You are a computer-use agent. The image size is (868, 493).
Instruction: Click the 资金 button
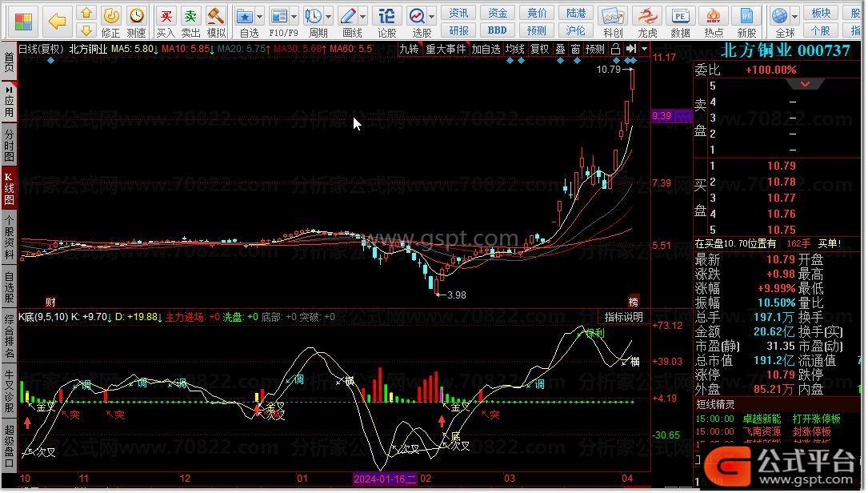(497, 13)
